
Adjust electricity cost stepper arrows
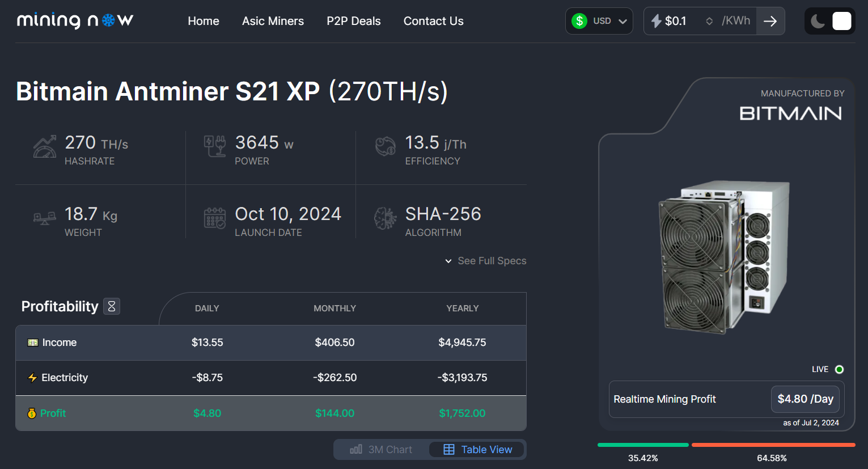pyautogui.click(x=709, y=21)
